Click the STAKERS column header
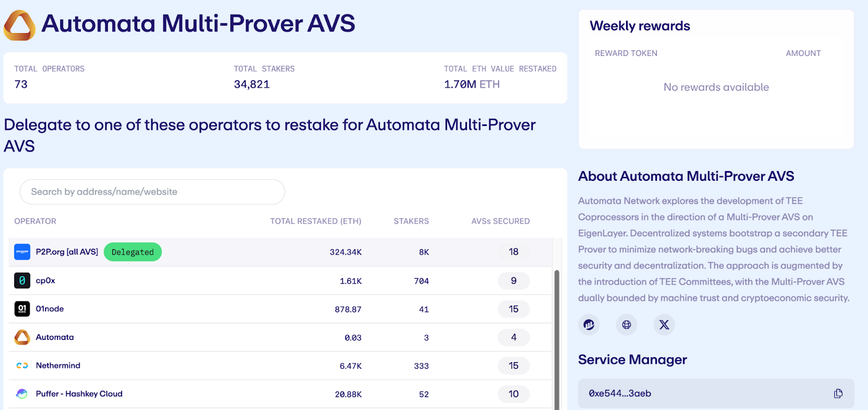This screenshot has height=410, width=868. pyautogui.click(x=411, y=221)
